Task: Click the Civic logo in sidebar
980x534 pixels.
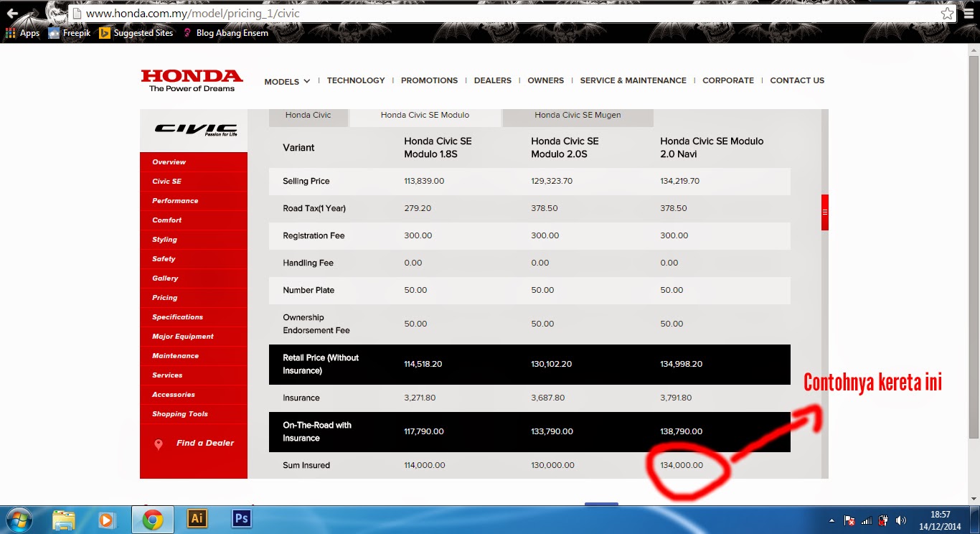Action: (196, 129)
